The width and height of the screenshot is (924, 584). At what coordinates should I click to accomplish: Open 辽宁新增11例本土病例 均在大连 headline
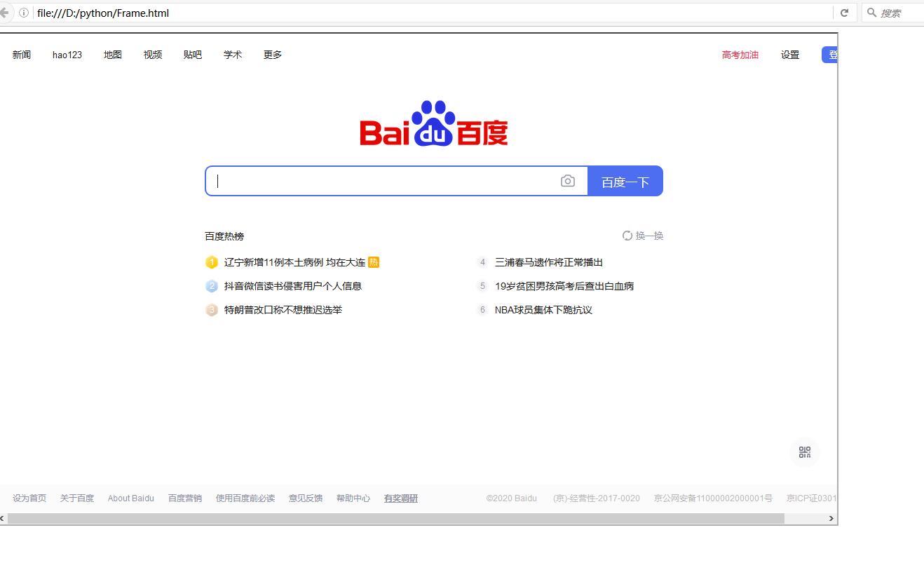[x=294, y=262]
